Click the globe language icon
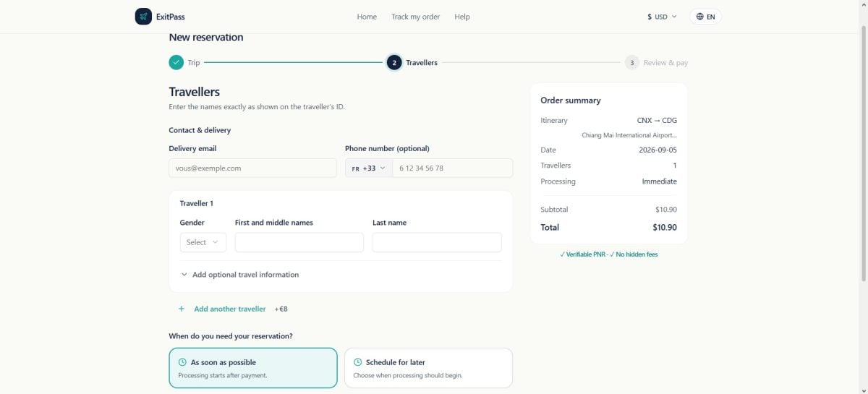Screen dimensions: 868x394 click(x=700, y=17)
